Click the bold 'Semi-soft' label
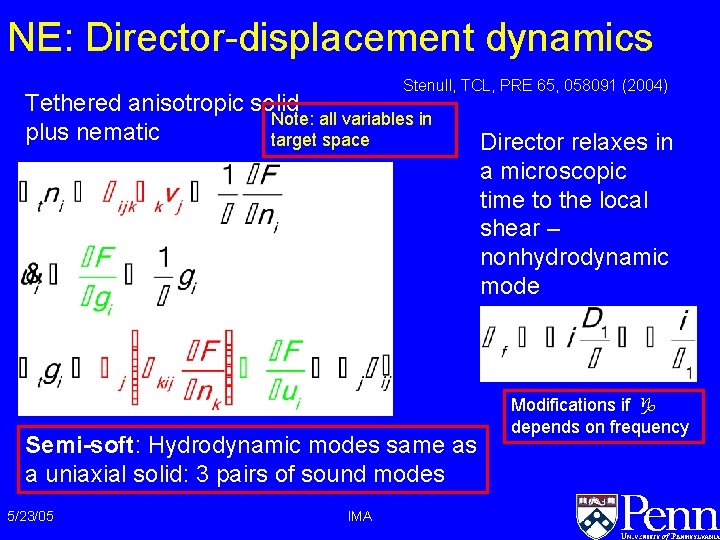Image resolution: width=720 pixels, height=540 pixels. 79,445
